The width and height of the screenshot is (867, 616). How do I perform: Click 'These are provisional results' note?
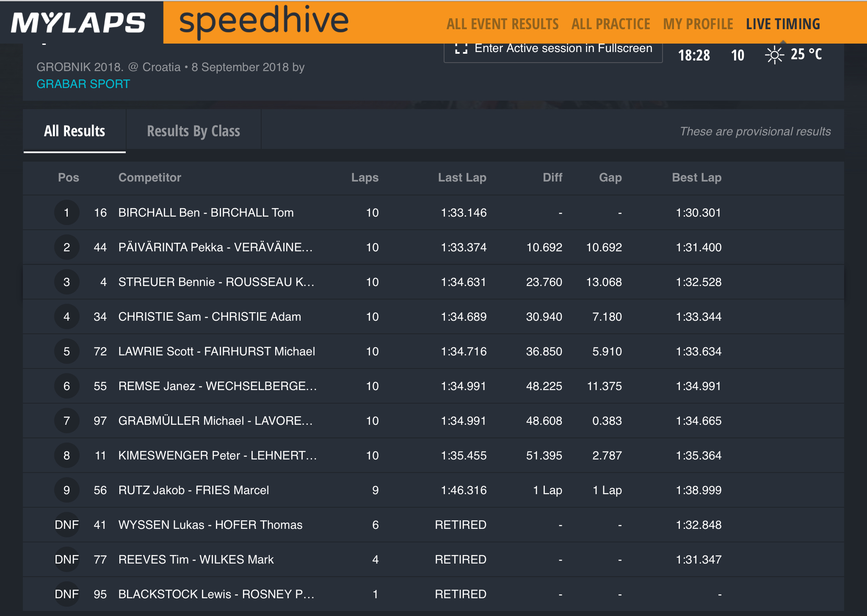(x=755, y=131)
